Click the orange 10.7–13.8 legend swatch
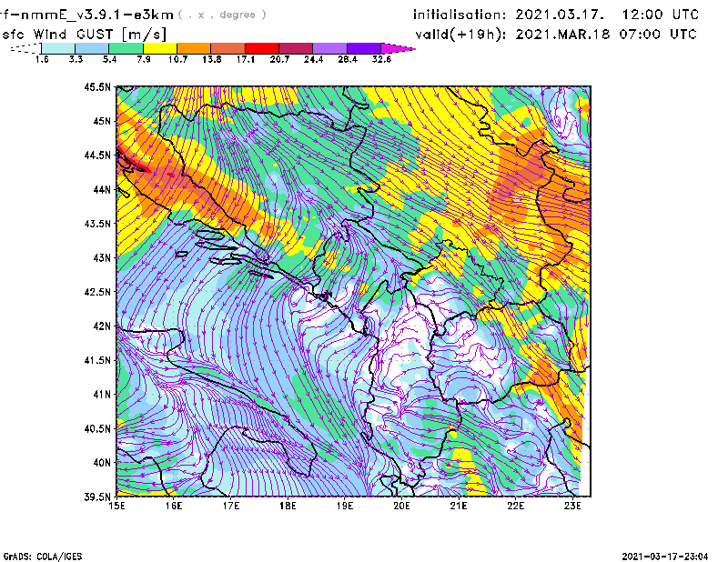 194,48
